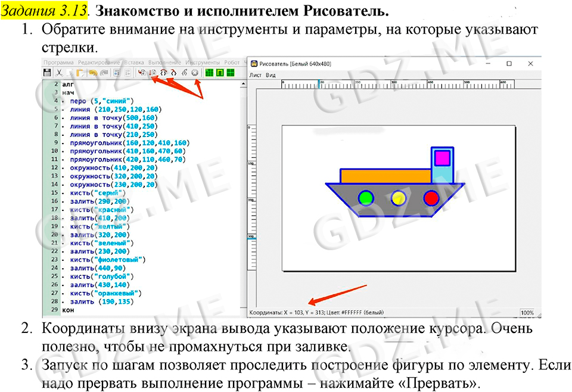This screenshot has height=392, width=572.
Task: Click the 100% zoom field in status bar
Action: 527,312
